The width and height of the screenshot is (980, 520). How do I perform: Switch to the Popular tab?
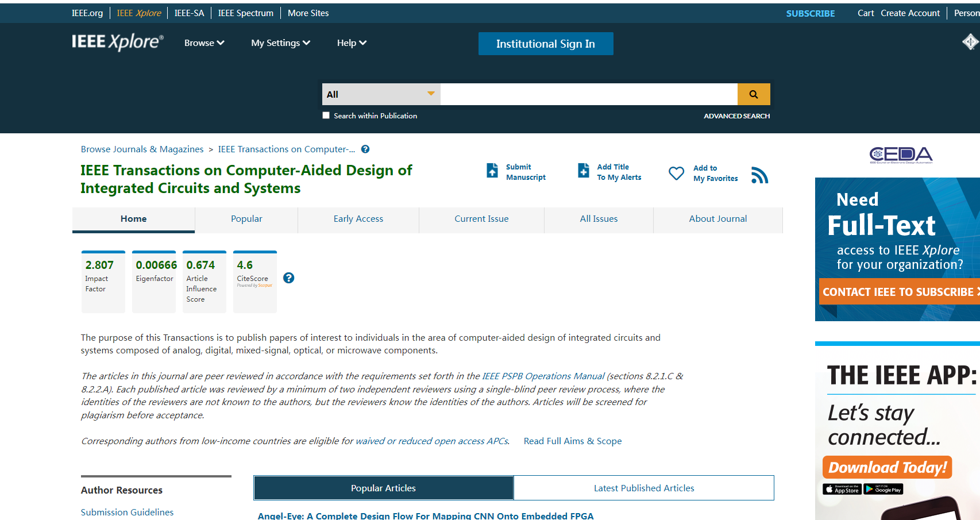tap(246, 219)
